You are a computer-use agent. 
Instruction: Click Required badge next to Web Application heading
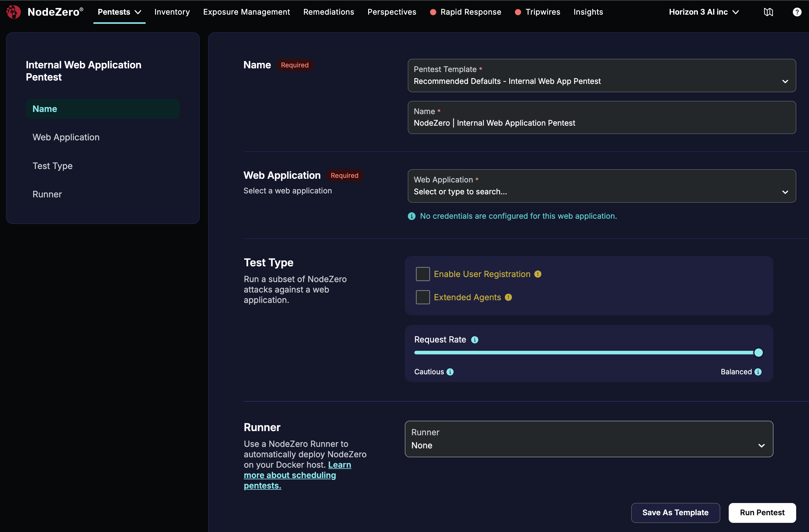344,175
